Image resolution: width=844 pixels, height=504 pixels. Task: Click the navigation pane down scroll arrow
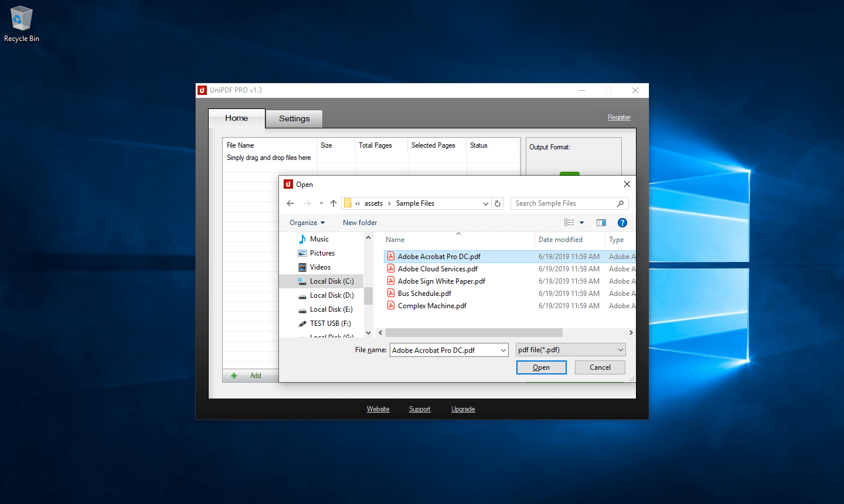368,332
